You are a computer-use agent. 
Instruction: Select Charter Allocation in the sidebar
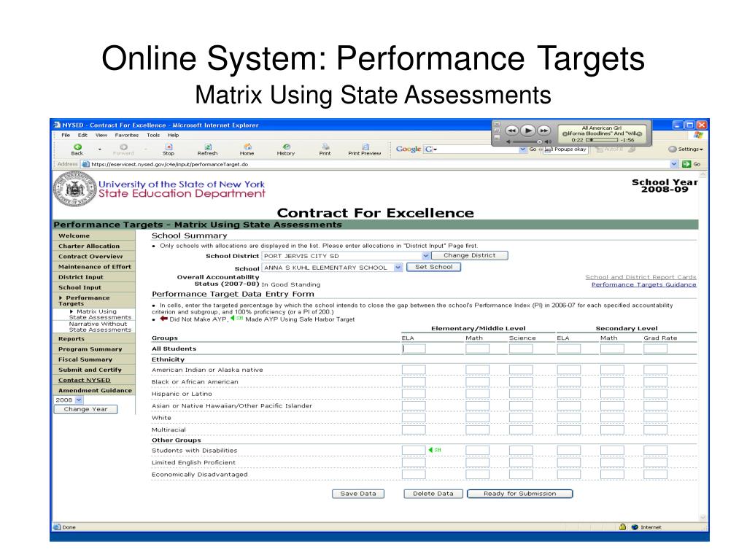coord(94,246)
